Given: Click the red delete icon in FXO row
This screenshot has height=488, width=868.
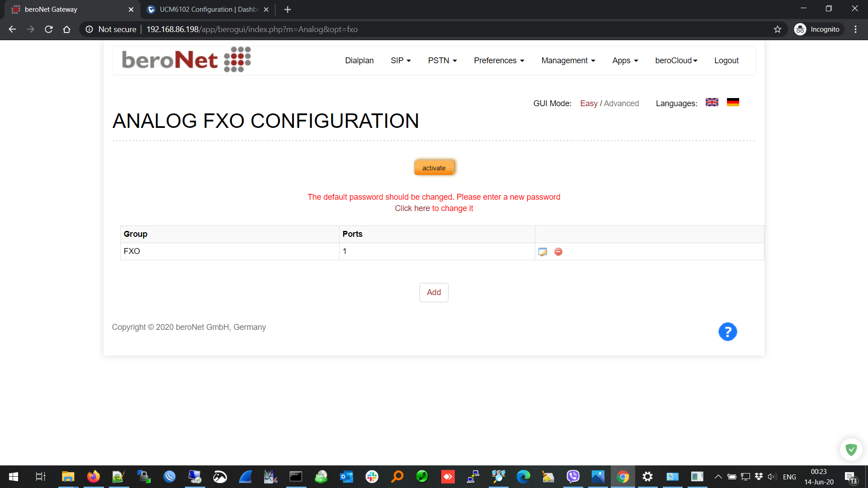Looking at the screenshot, I should (x=558, y=252).
